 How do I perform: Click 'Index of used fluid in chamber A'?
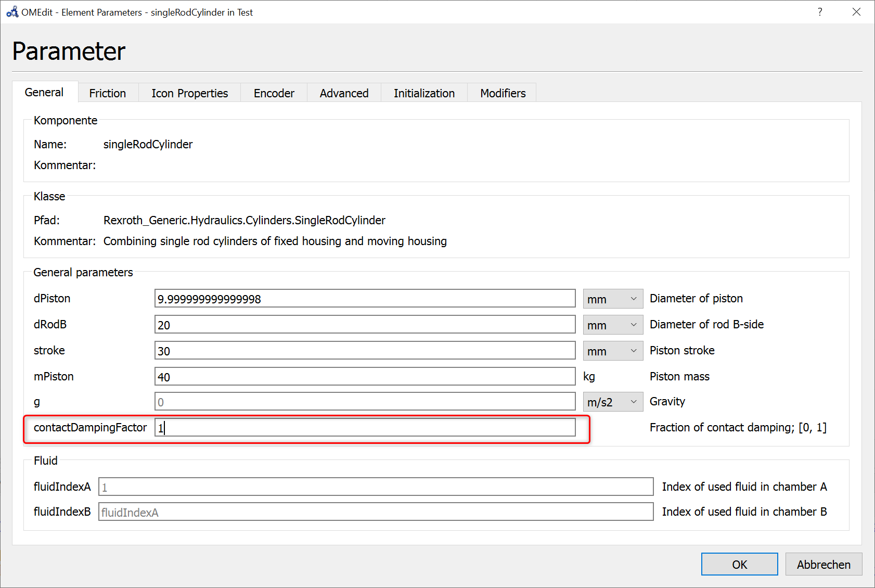(x=744, y=487)
